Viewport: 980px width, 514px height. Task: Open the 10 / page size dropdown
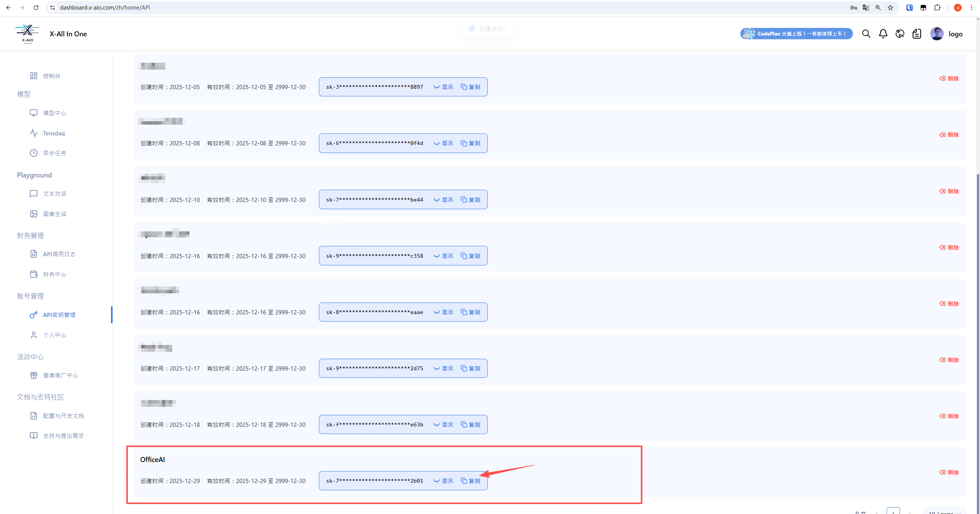click(x=944, y=512)
